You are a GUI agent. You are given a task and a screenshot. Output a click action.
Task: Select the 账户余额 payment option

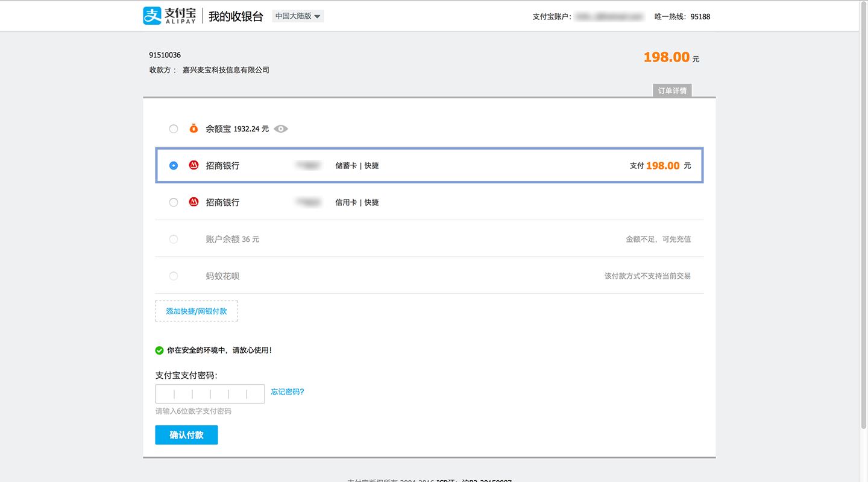point(174,239)
